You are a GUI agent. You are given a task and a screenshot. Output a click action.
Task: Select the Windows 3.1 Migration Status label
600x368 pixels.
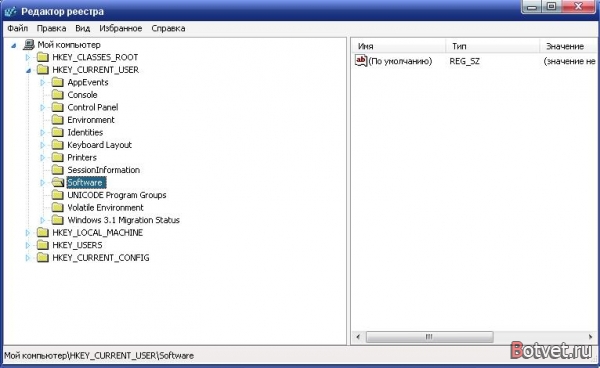coord(124,220)
